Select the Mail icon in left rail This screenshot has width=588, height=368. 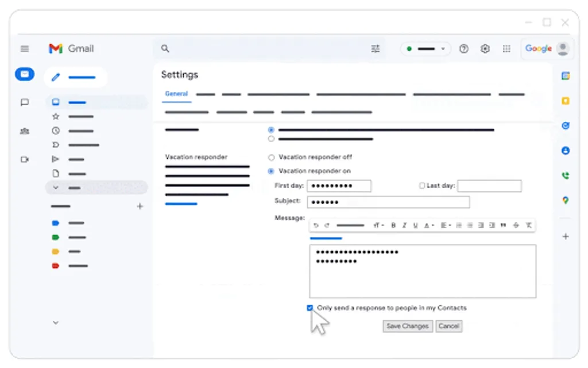pos(25,74)
